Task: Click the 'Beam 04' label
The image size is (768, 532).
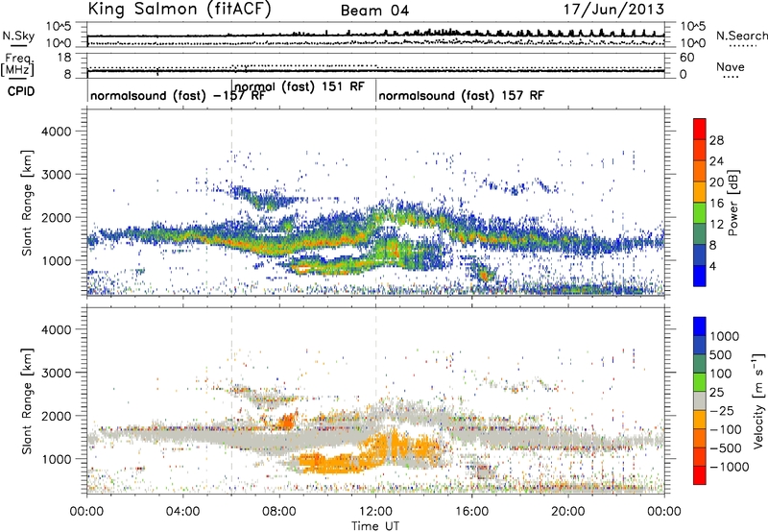Action: (374, 11)
